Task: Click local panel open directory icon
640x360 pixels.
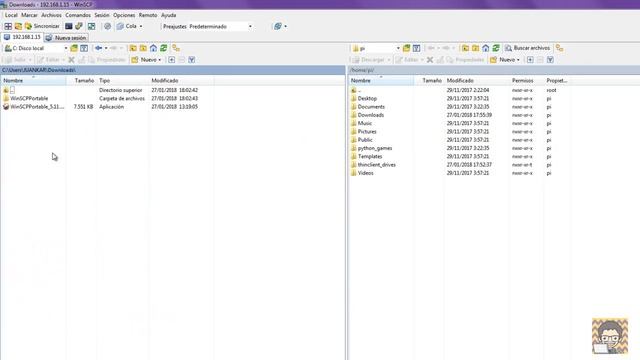Action: [x=74, y=48]
